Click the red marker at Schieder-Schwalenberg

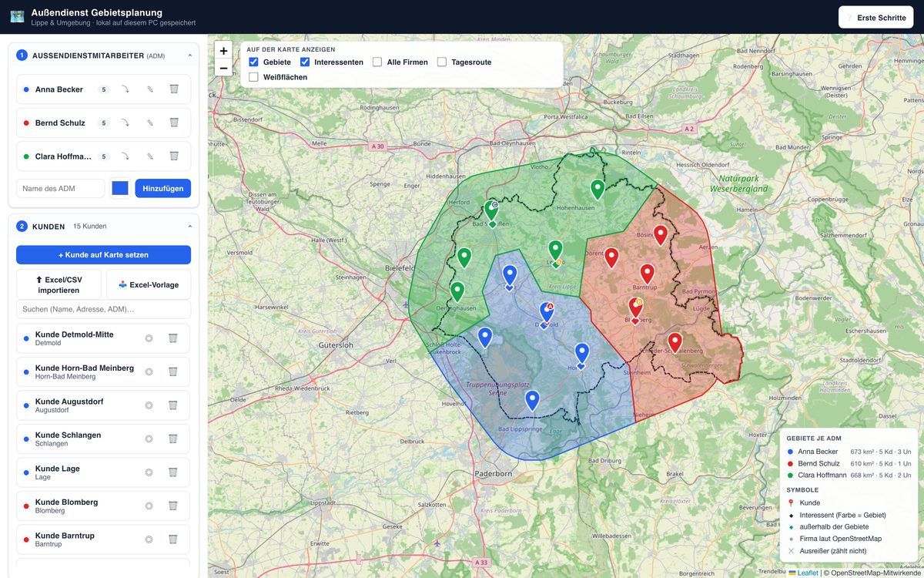click(675, 341)
